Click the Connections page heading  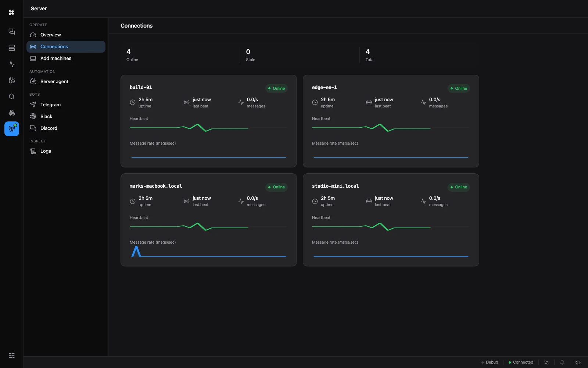(x=137, y=26)
